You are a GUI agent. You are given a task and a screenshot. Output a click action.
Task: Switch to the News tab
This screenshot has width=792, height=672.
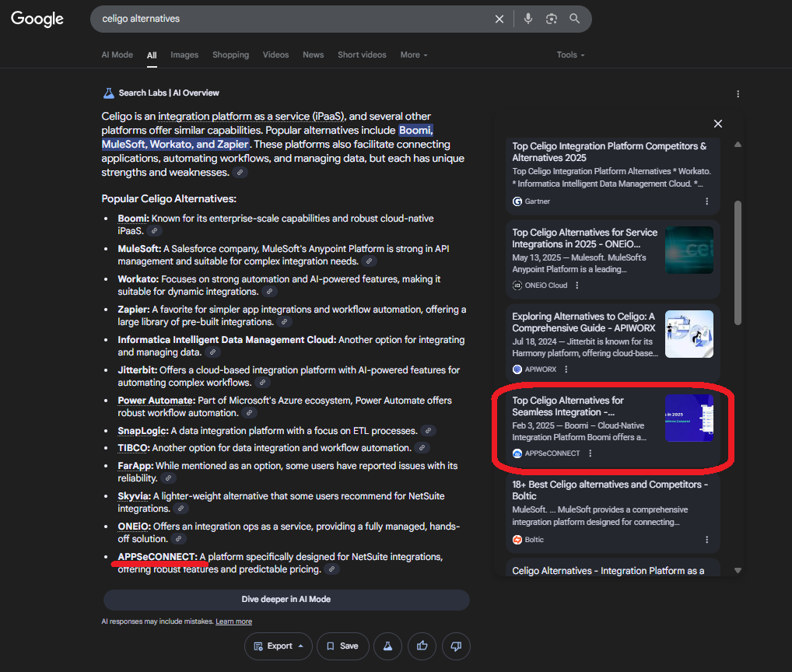point(314,55)
